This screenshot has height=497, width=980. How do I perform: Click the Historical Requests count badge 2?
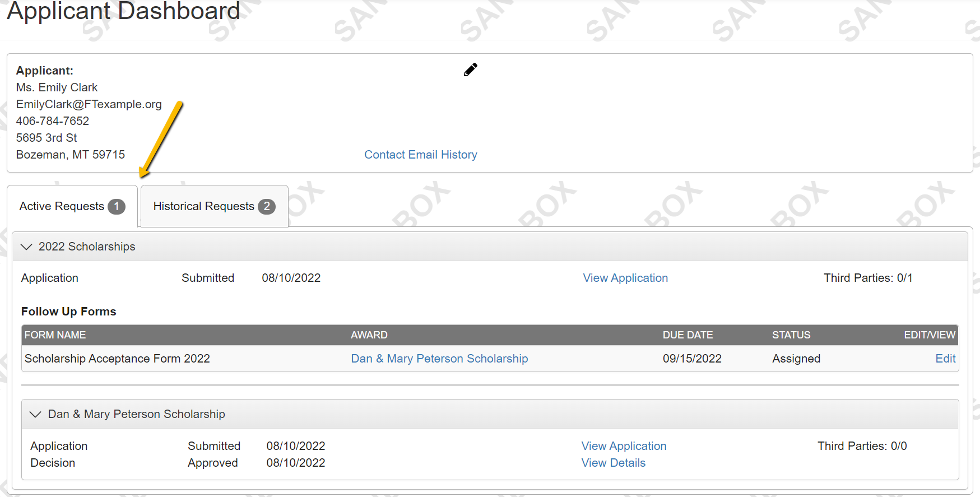267,206
